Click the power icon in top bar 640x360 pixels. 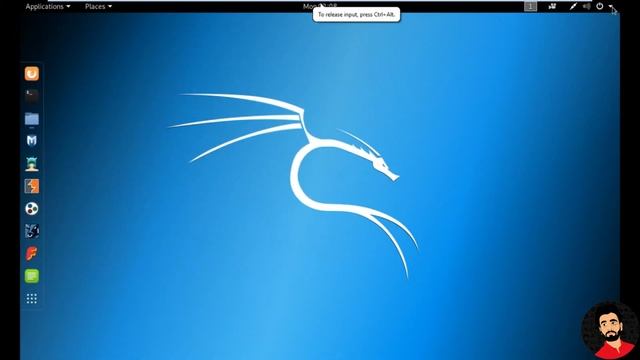tap(600, 6)
